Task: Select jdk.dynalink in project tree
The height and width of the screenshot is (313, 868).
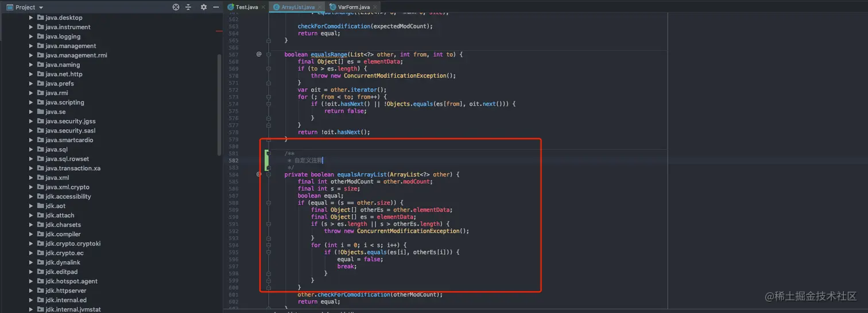Action: coord(63,263)
